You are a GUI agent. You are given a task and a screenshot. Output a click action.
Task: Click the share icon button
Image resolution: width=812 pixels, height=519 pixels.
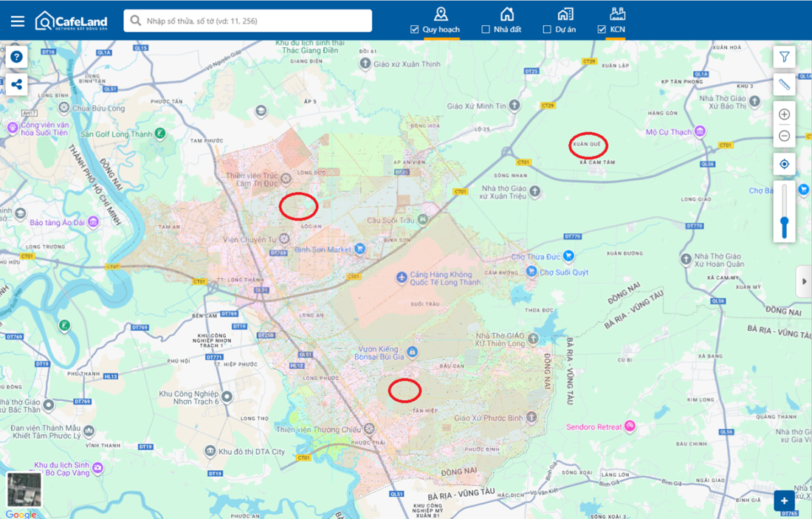pos(16,85)
